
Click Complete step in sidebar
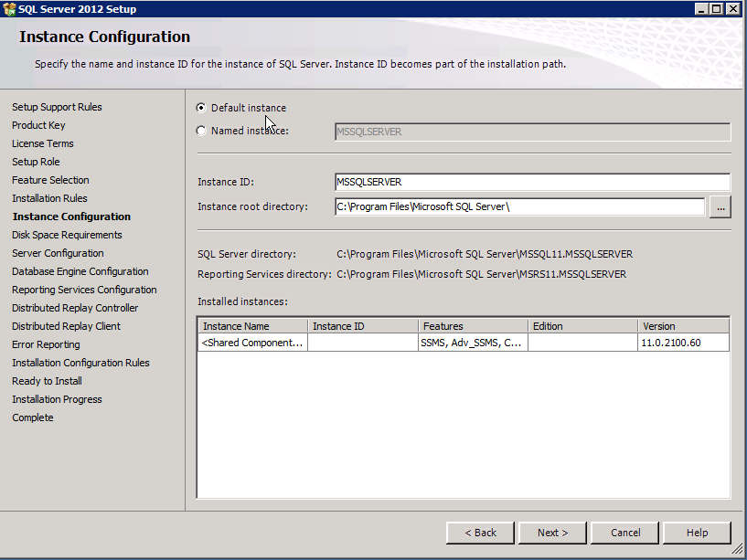tap(32, 417)
